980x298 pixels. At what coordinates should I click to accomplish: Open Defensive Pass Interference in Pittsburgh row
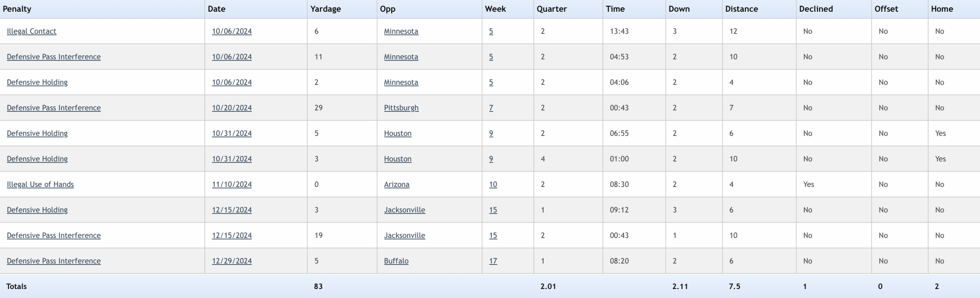pos(54,108)
